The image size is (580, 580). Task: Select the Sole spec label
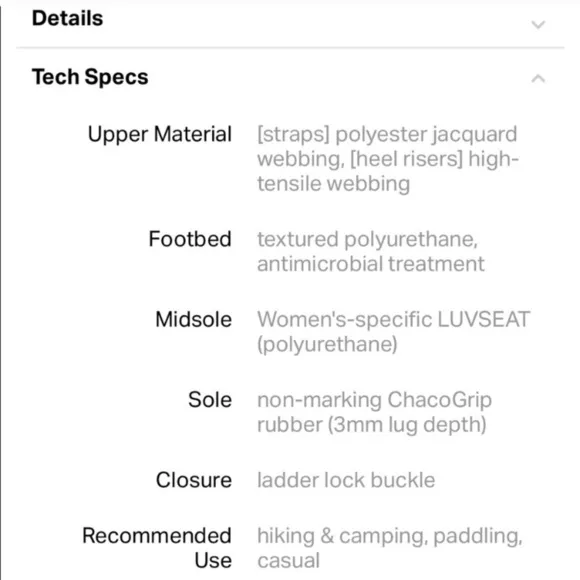click(210, 399)
